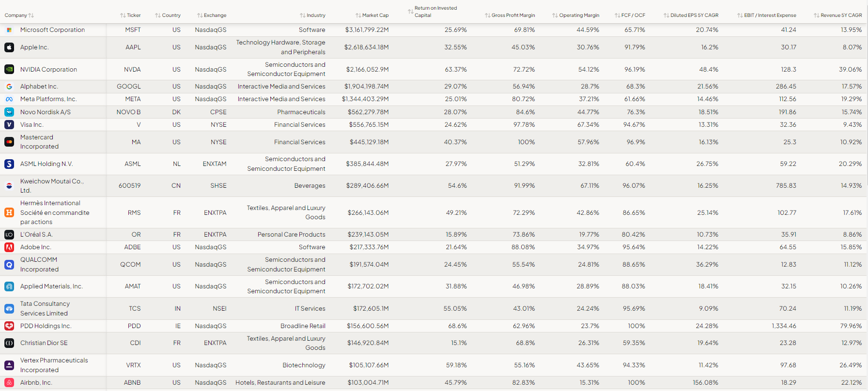Click Hotels, Restaurants and Leisure cell
This screenshot has height=391, width=868.
point(280,383)
